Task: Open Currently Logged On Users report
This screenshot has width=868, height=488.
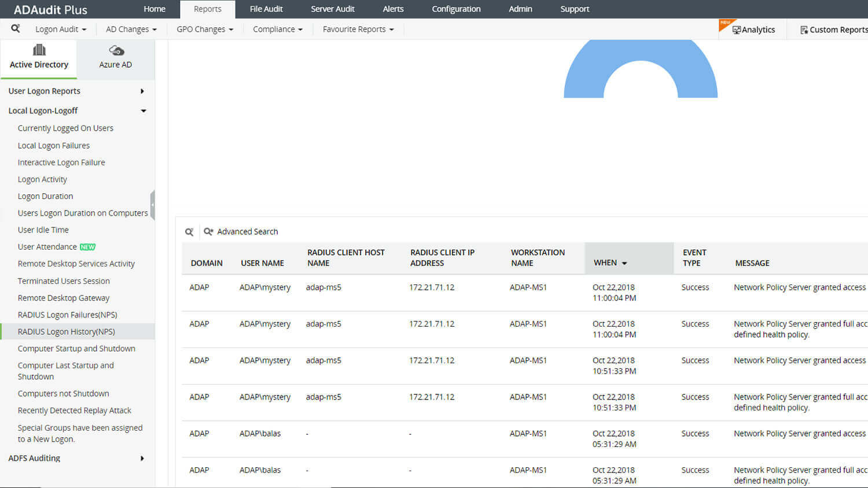Action: [65, 128]
